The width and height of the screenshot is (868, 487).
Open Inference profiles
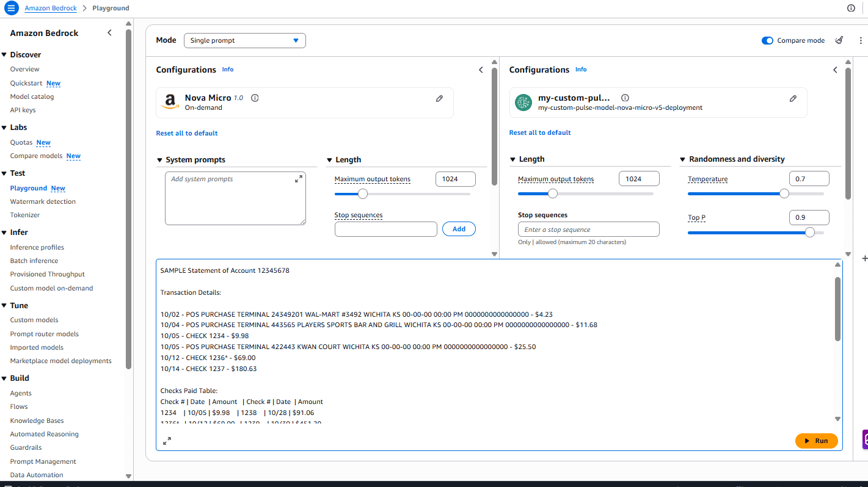pyautogui.click(x=37, y=247)
